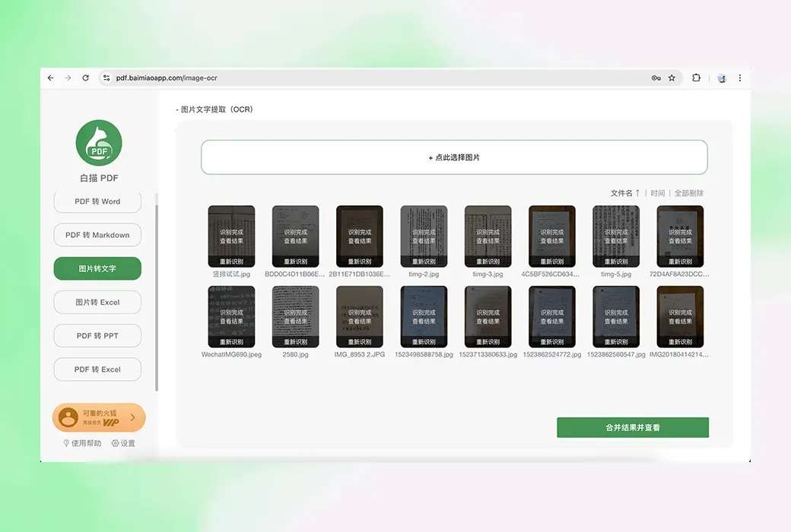Sort by 文件名
Screen dimensions: 791x532
(x=625, y=193)
